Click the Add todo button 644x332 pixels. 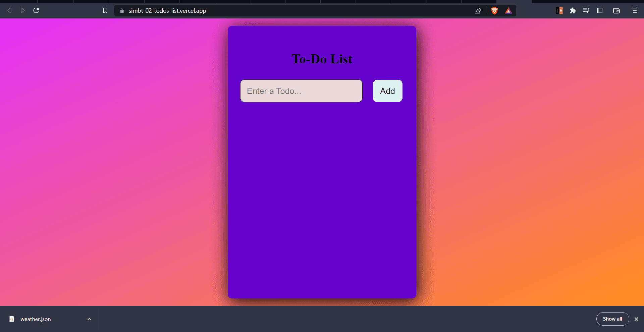387,91
